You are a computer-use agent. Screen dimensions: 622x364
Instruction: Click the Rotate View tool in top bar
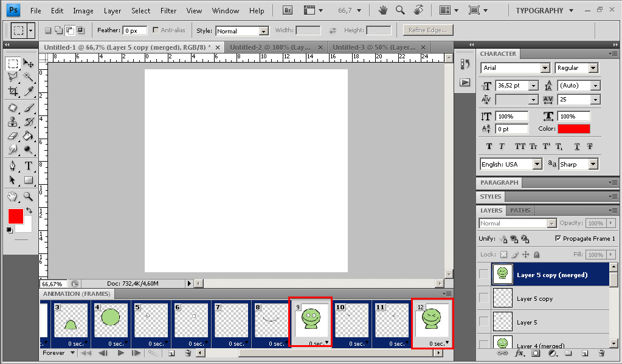(x=418, y=10)
